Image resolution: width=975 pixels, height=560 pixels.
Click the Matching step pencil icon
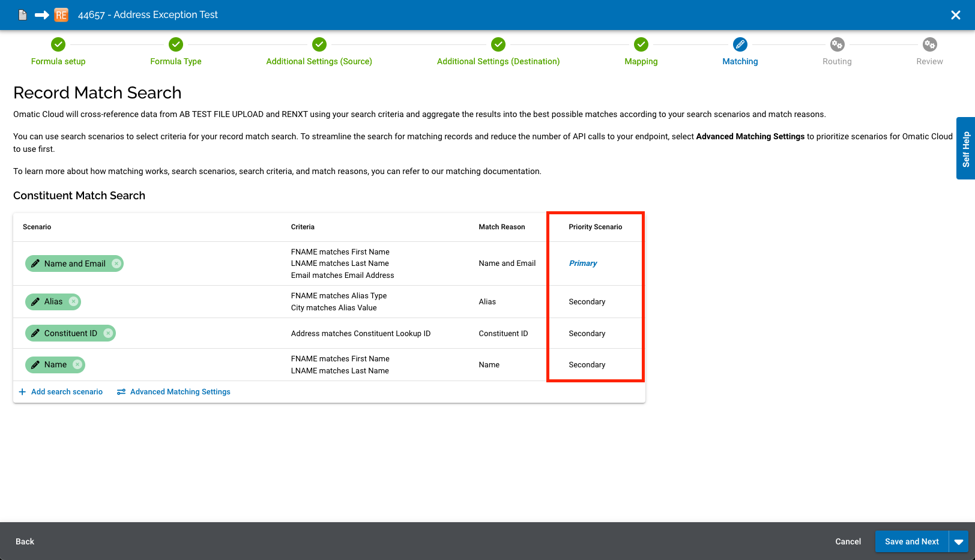[x=740, y=44]
